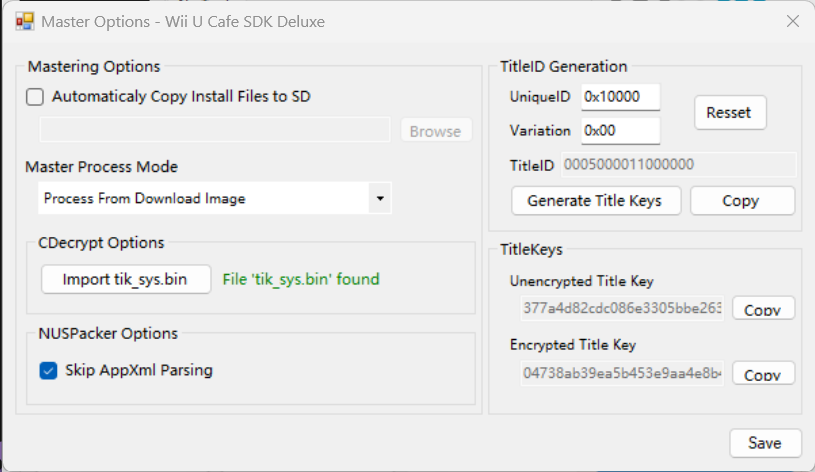Save the master options
Viewport: 815px width, 472px height.
[765, 443]
